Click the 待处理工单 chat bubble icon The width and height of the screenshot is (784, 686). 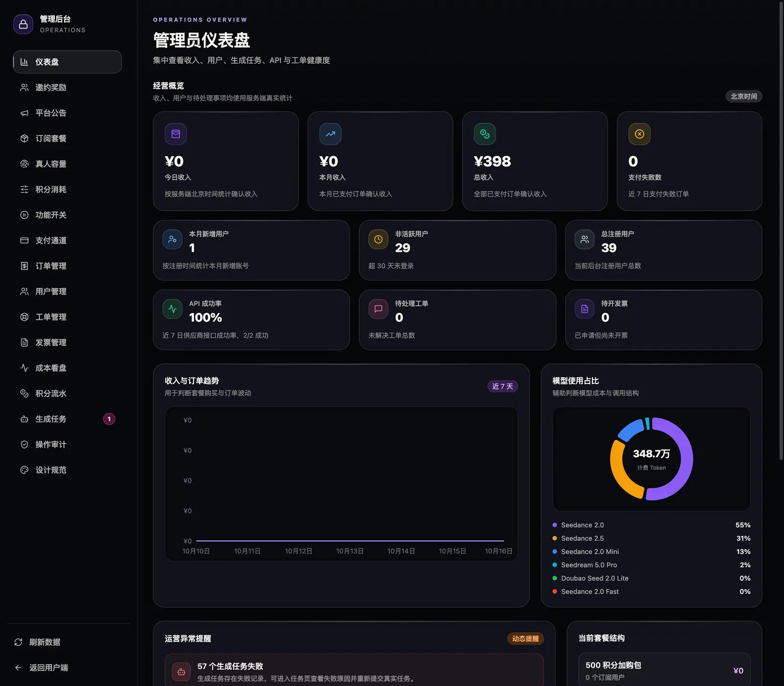pyautogui.click(x=378, y=309)
